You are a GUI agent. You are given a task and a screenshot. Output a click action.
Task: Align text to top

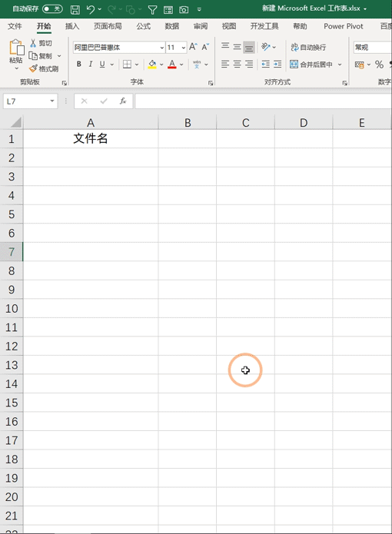225,47
